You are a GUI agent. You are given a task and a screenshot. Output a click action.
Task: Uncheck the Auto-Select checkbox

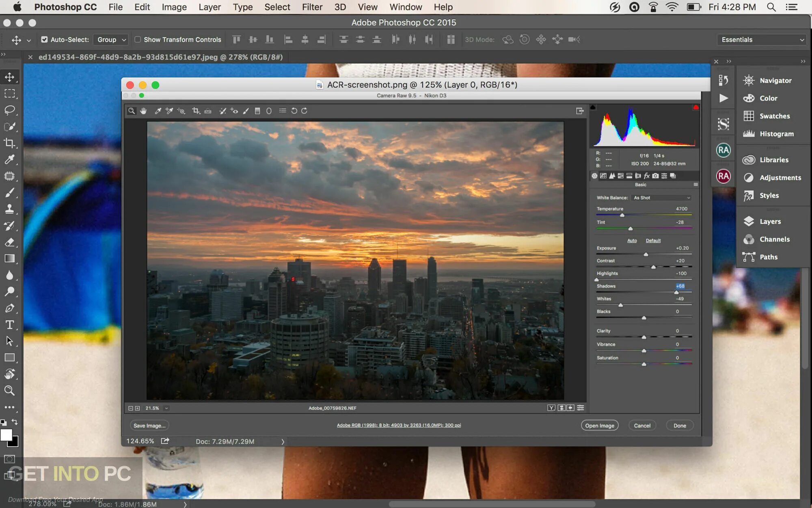[x=44, y=39]
